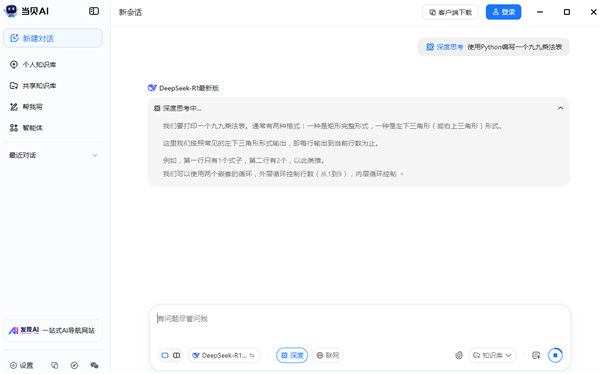Minimize the 当贝AI window
This screenshot has height=374, width=600.
coord(540,12)
